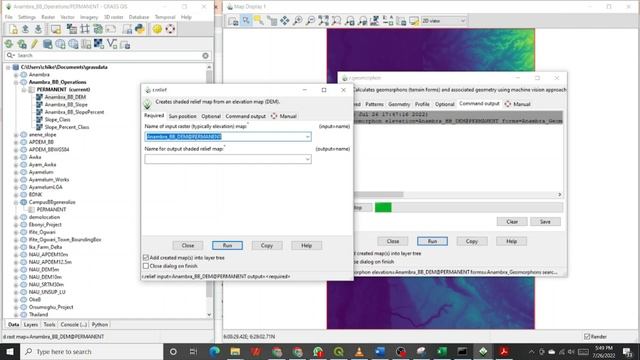Screen dimensions: 640x360
Task: Click the checkered raster import icon
Action: [99, 44]
